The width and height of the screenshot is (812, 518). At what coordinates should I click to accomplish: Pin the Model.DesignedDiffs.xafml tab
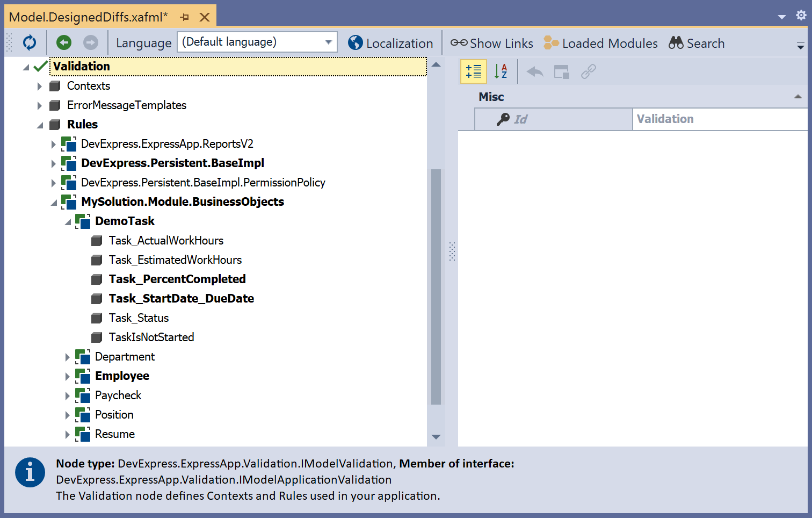click(185, 17)
